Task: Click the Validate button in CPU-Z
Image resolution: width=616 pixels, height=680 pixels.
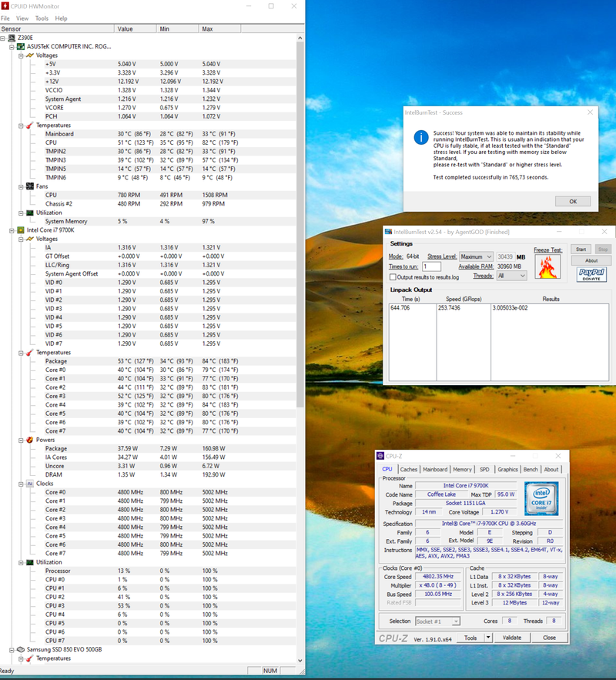Action: 511,638
